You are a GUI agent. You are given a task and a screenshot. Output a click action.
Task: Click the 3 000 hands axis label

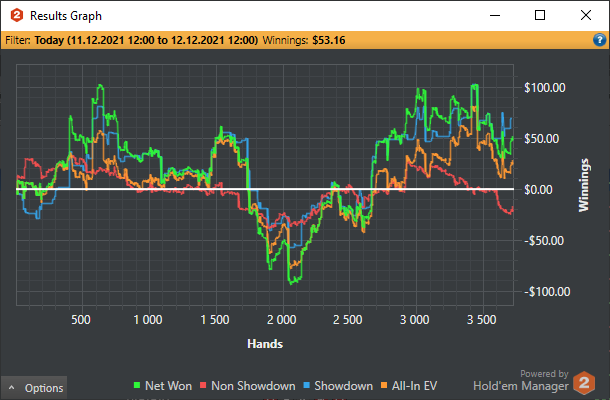[x=415, y=320]
